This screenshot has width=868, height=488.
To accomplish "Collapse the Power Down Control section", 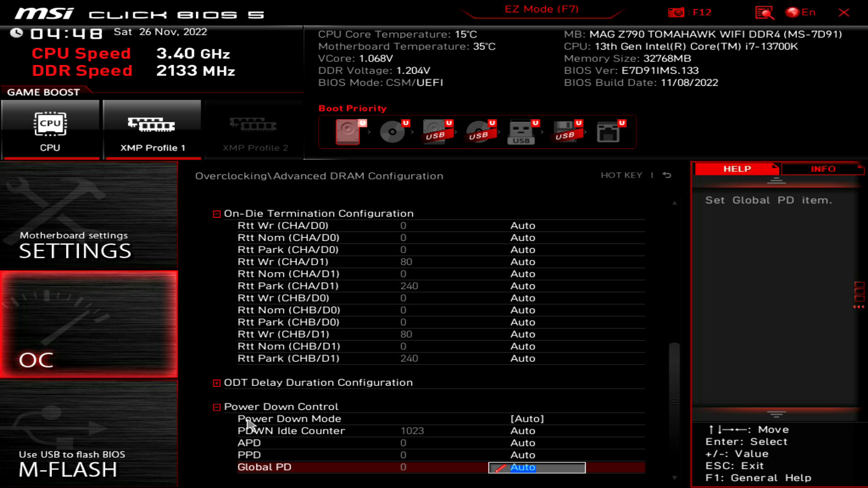I will 217,407.
